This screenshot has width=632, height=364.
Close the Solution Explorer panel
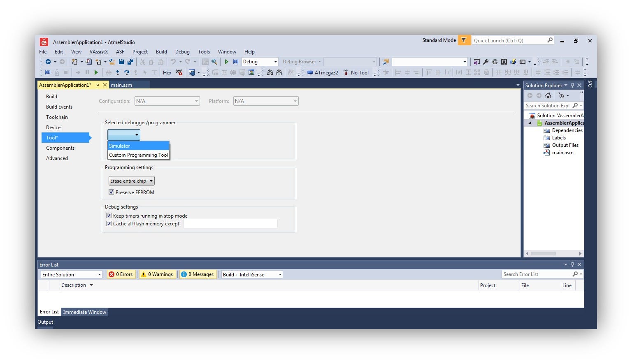coord(579,85)
